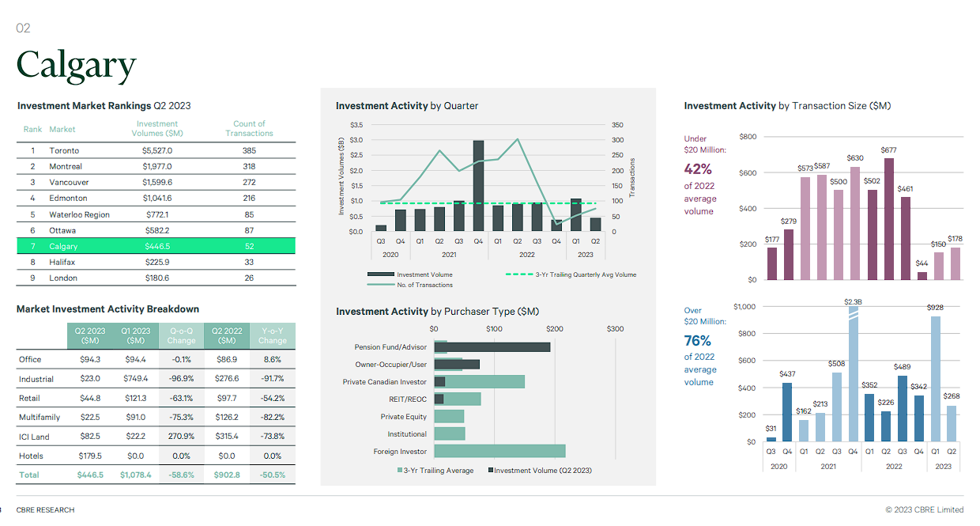Click the Investment Volume (Q2 2023) legend swatch

pyautogui.click(x=491, y=471)
